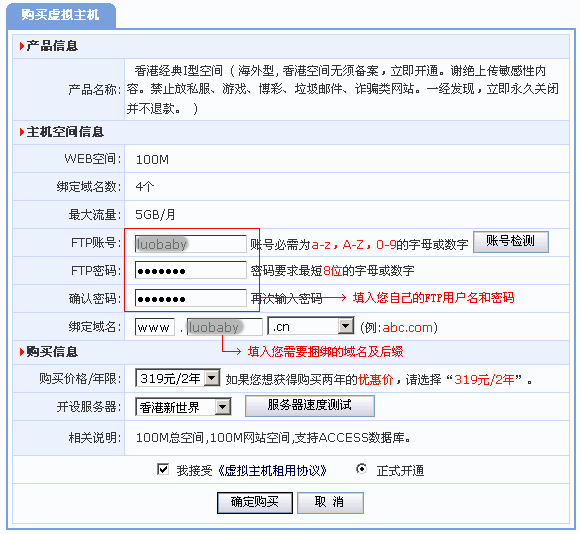Click the 相关说明 description text
Viewport: 580px width, 534px height.
[273, 438]
